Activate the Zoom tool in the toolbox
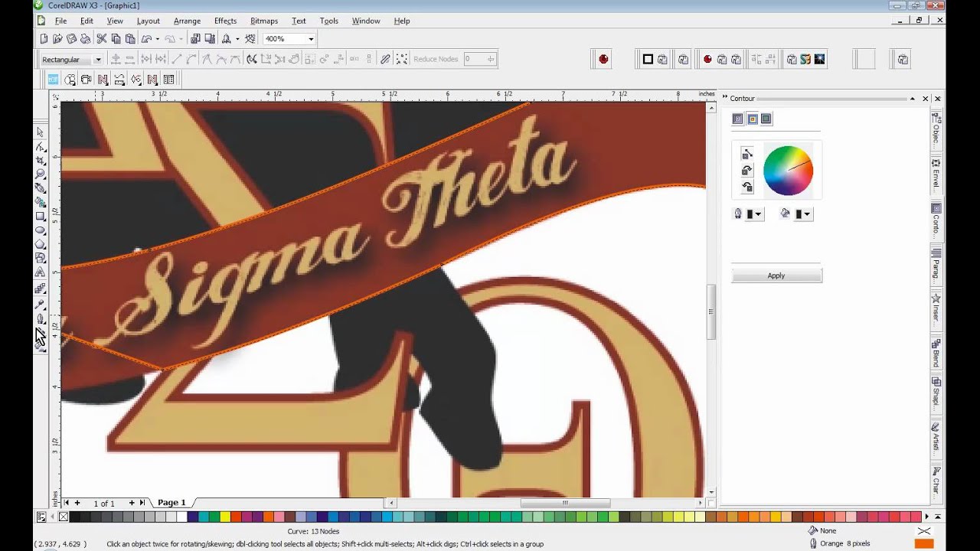The height and width of the screenshot is (551, 980). (41, 174)
